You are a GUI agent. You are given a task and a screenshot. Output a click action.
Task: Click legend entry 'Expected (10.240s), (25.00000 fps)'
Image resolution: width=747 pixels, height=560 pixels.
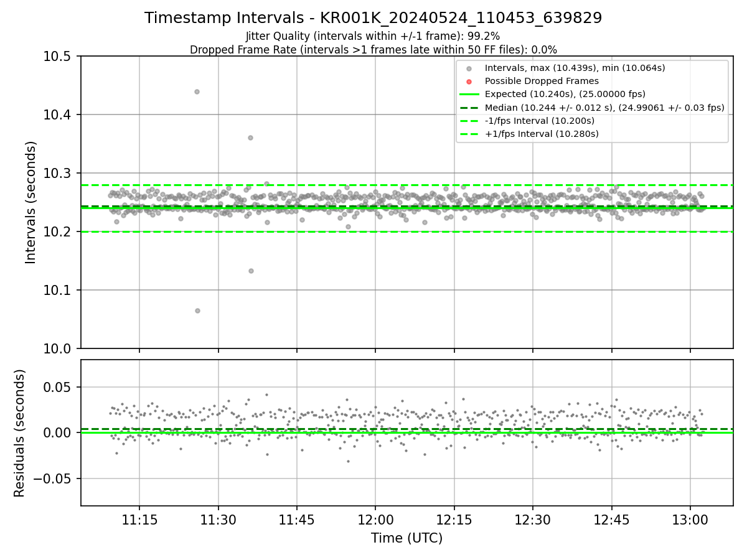coord(565,94)
